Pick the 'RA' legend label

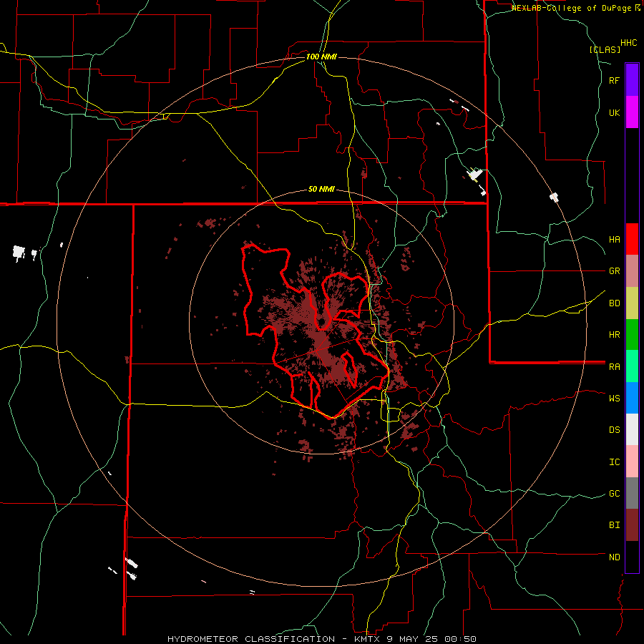pos(614,366)
